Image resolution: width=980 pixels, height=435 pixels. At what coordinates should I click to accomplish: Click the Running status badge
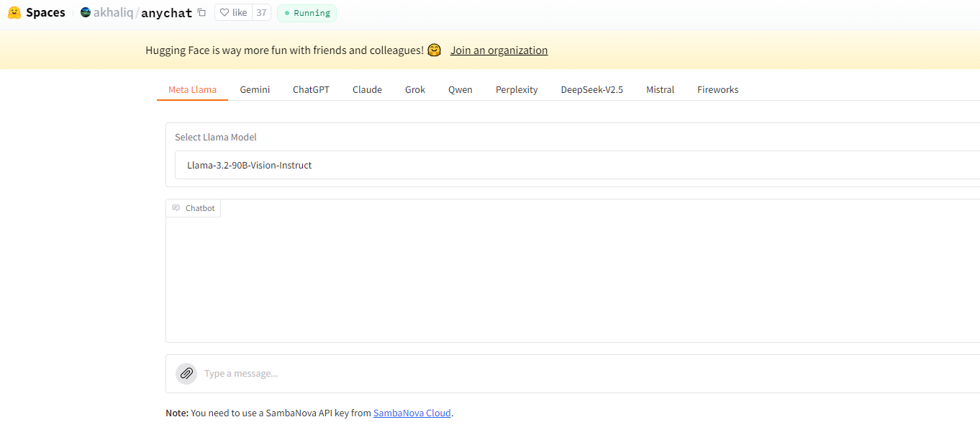pos(307,13)
